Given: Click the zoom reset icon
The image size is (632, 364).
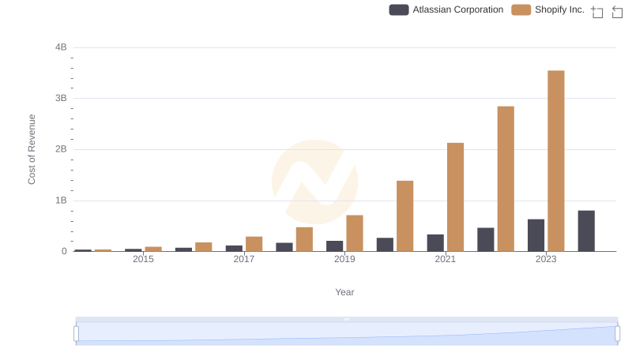Looking at the screenshot, I should (x=617, y=12).
